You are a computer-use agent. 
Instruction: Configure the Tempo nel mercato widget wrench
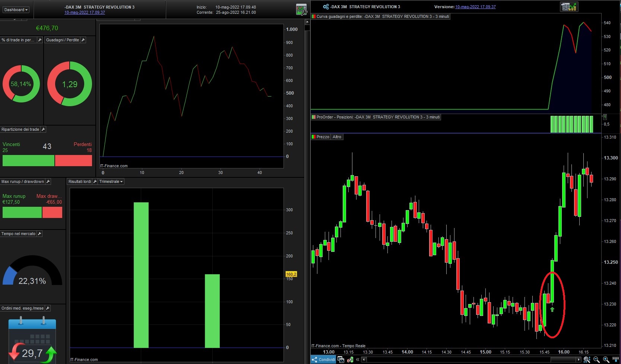pyautogui.click(x=39, y=234)
